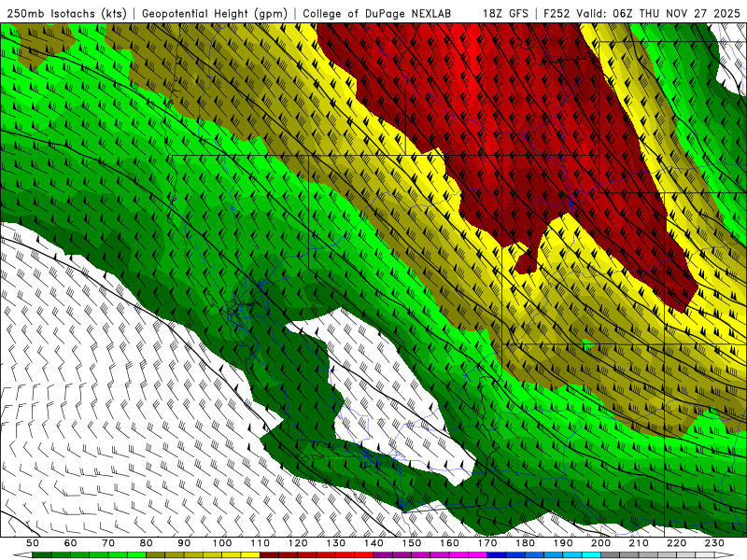Click the '100' colorbar scale label
Viewport: 747px width, 560px height.
(222, 543)
